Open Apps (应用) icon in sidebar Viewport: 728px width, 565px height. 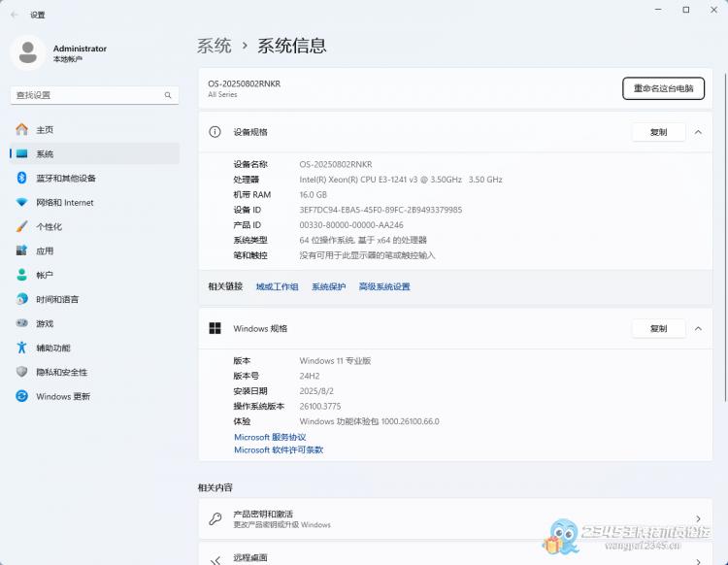[21, 250]
